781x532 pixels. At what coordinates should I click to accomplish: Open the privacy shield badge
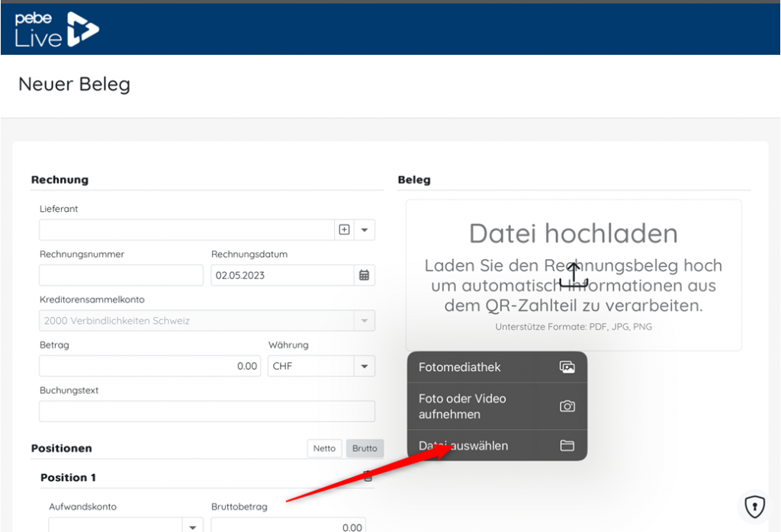click(x=754, y=507)
